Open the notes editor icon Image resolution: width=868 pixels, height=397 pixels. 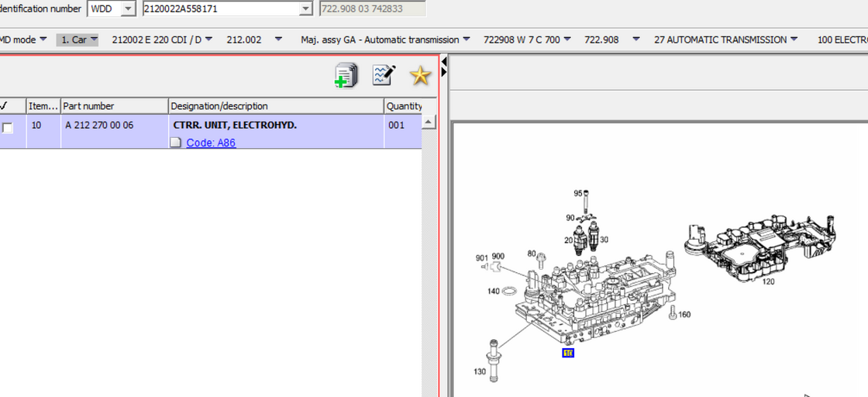(384, 75)
